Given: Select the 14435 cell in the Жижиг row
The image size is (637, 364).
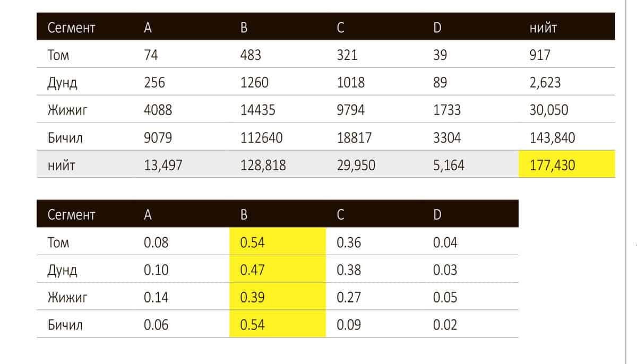Looking at the screenshot, I should (x=258, y=110).
